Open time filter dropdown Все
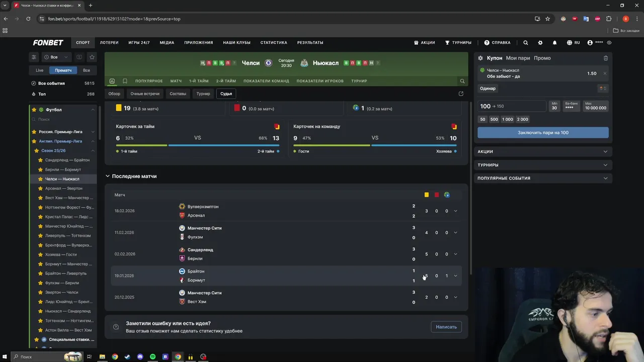The image size is (644, 362). tap(57, 57)
